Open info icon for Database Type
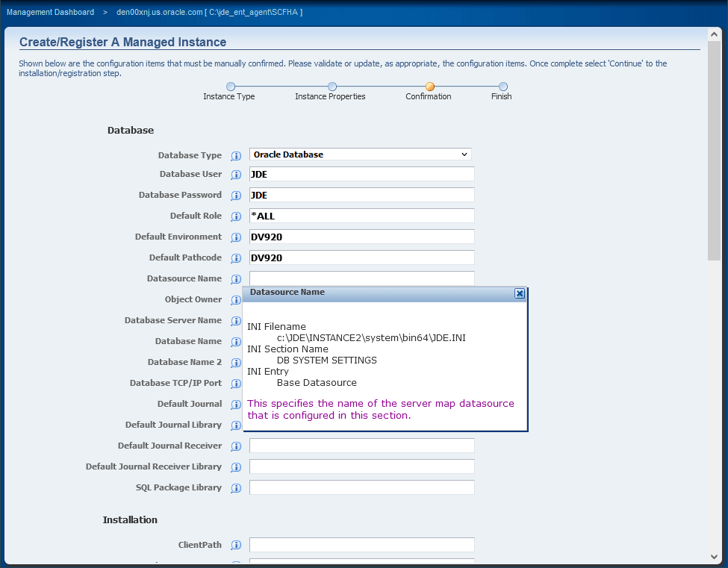Screen dimensions: 728x568 pos(236,156)
